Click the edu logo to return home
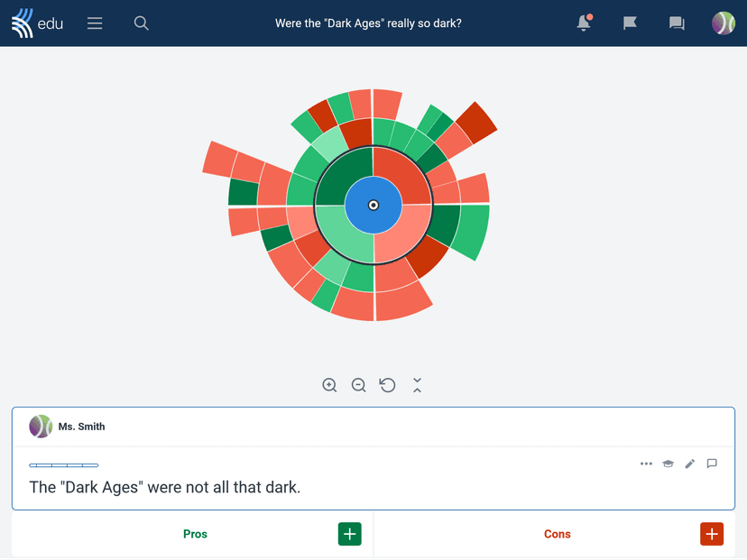The width and height of the screenshot is (747, 560). [x=36, y=23]
